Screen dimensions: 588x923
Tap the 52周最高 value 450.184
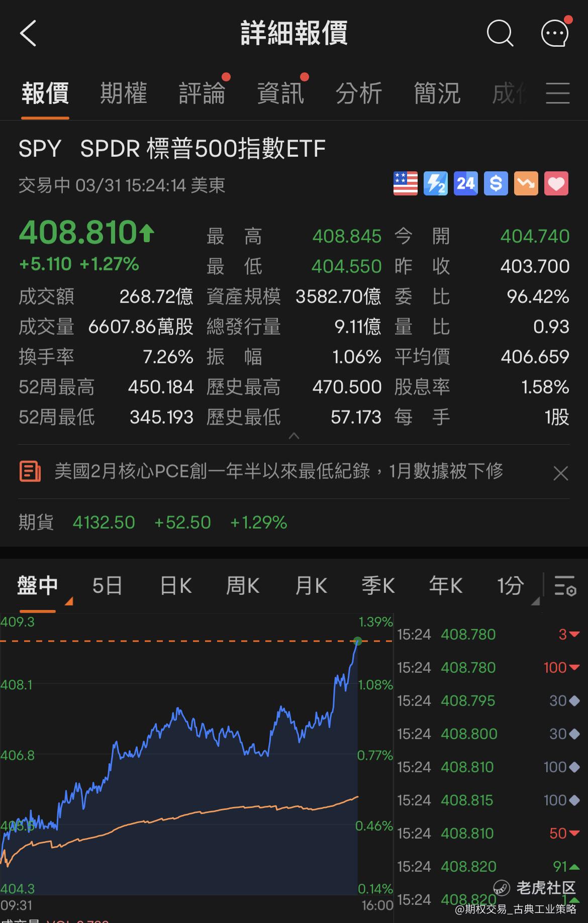point(161,387)
